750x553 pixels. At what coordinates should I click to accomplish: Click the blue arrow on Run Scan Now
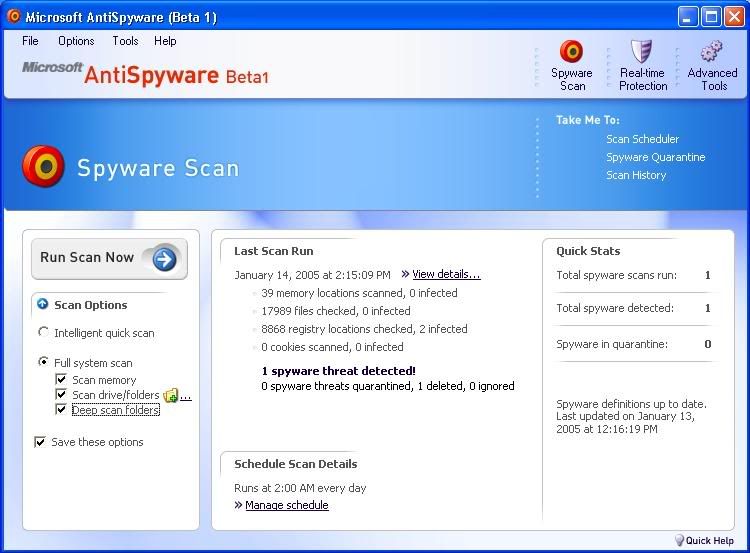[x=164, y=259]
